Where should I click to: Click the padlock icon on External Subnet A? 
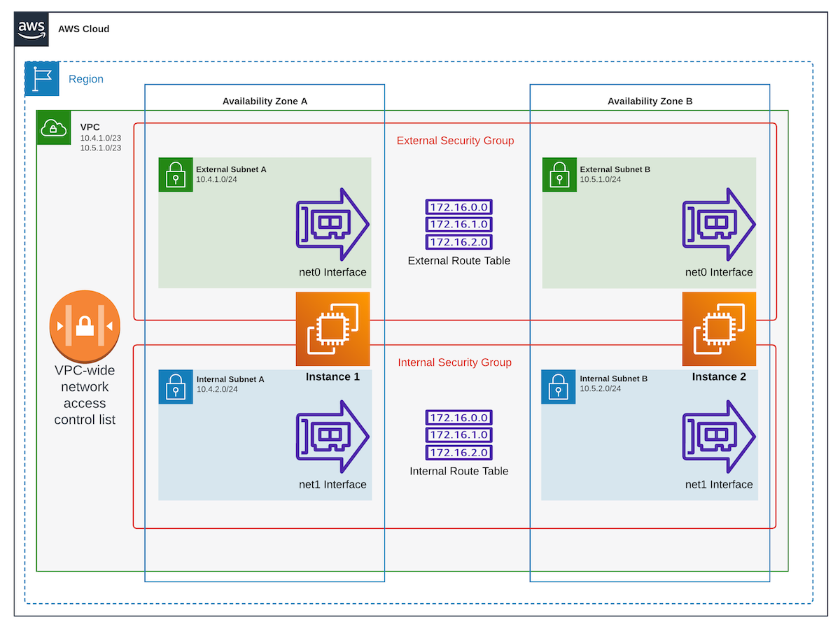coord(176,175)
